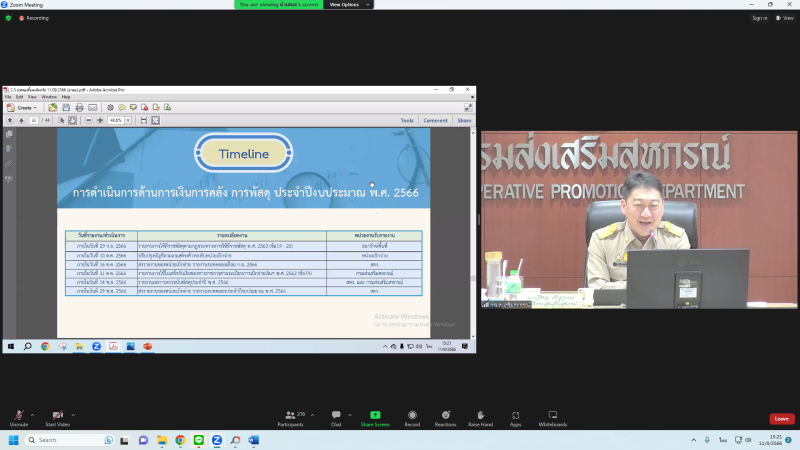This screenshot has width=800, height=450.
Task: Open Edit menu in shared Acrobat window
Action: tap(19, 97)
